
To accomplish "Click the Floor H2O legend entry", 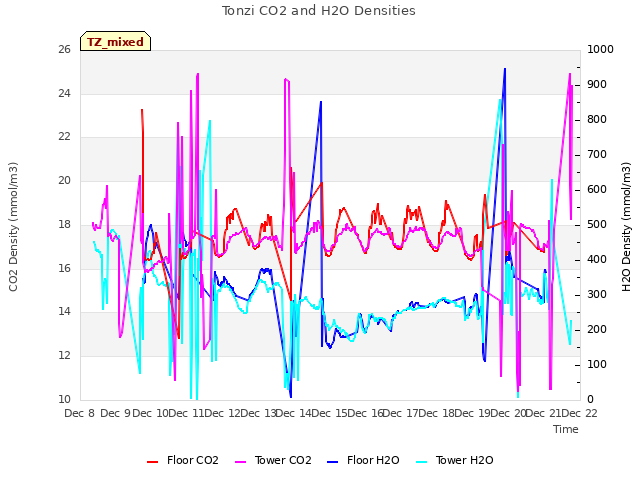I will 363,460.
